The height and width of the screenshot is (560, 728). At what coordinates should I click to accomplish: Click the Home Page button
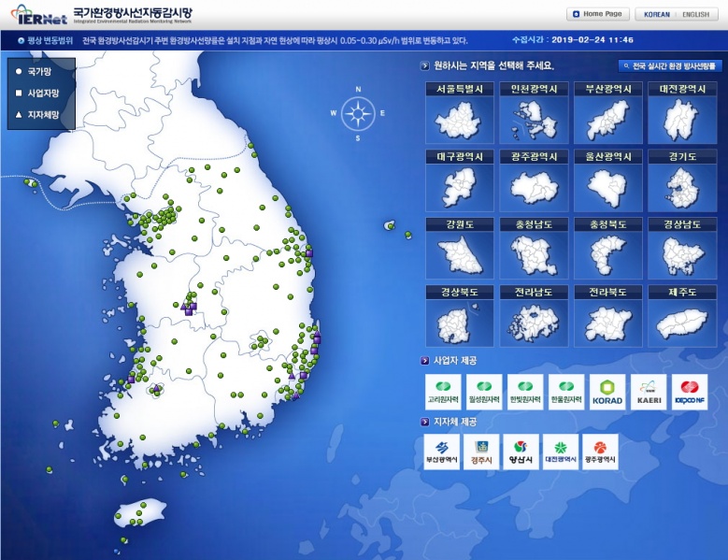tap(598, 14)
